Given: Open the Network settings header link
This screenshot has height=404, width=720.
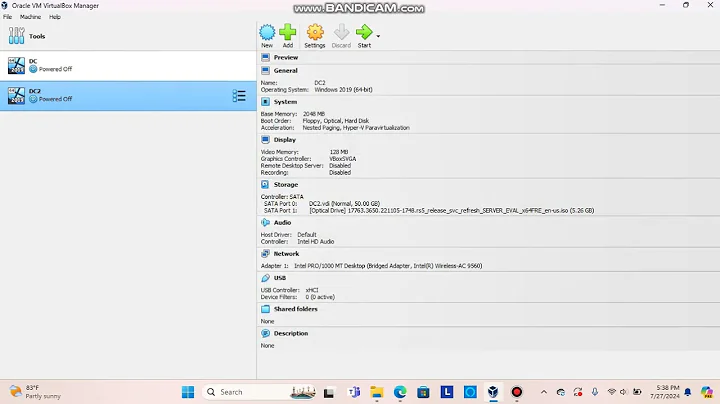Looking at the screenshot, I should [286, 253].
